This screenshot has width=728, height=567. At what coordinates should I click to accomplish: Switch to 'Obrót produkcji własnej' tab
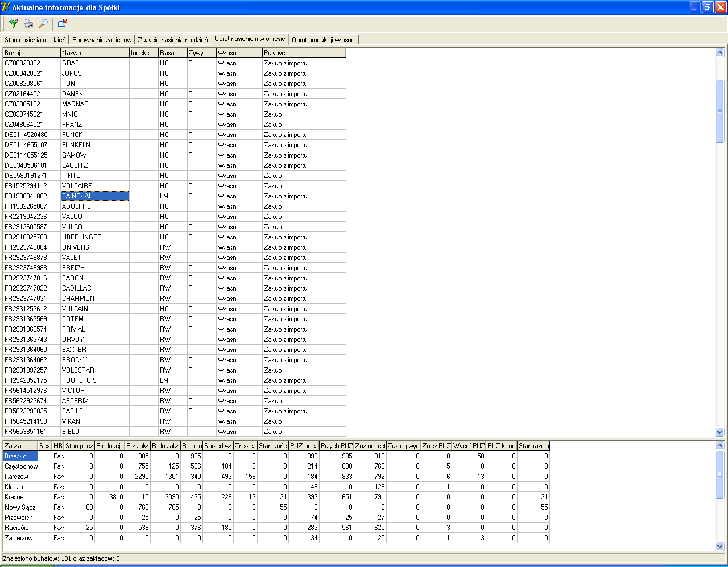(x=324, y=40)
